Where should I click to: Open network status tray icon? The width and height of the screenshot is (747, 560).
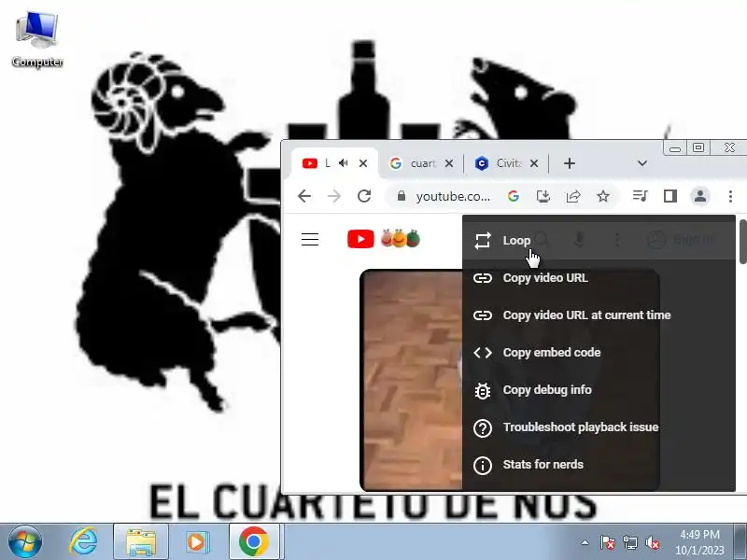(x=629, y=542)
